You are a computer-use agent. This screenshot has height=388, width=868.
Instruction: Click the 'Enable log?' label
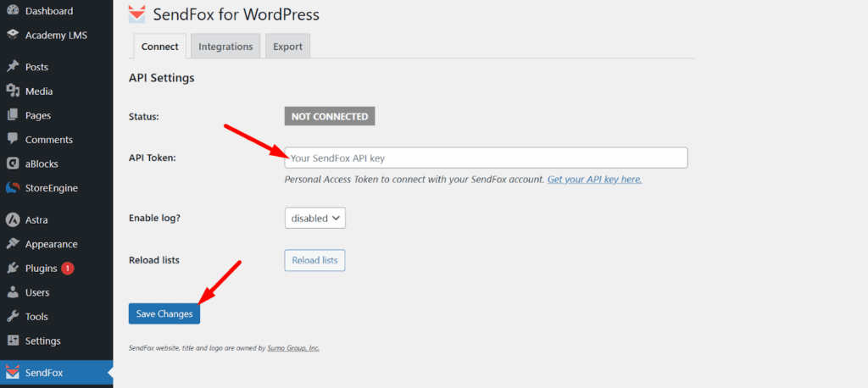(x=155, y=218)
